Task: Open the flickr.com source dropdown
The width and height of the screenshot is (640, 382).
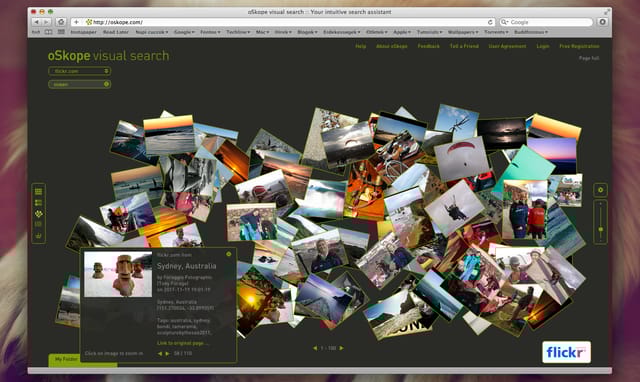Action: tap(79, 71)
